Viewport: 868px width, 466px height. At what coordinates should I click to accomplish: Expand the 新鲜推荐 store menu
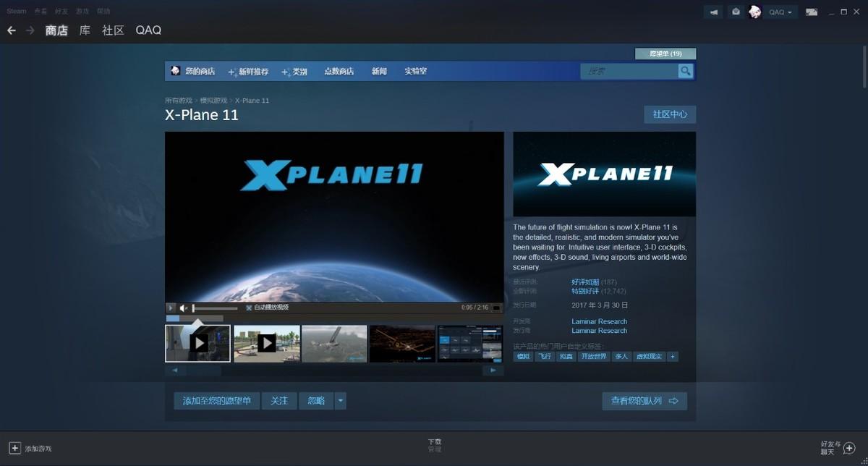pyautogui.click(x=248, y=72)
